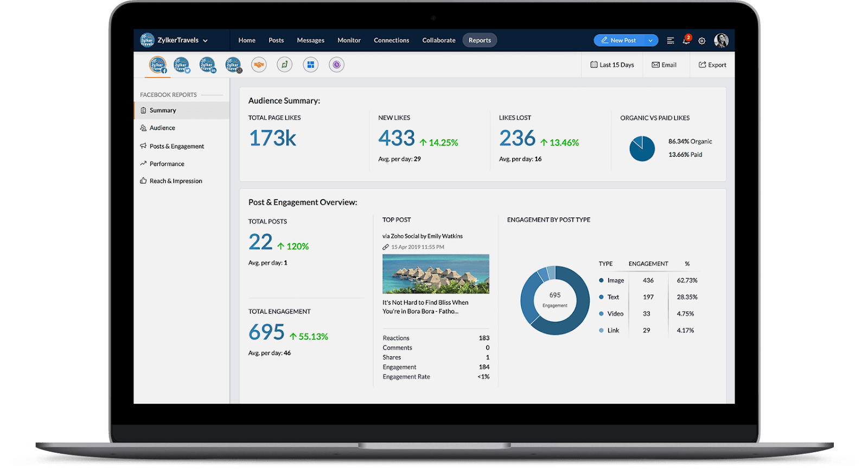
Task: Click the engagement by post type donut chart
Action: (x=555, y=300)
